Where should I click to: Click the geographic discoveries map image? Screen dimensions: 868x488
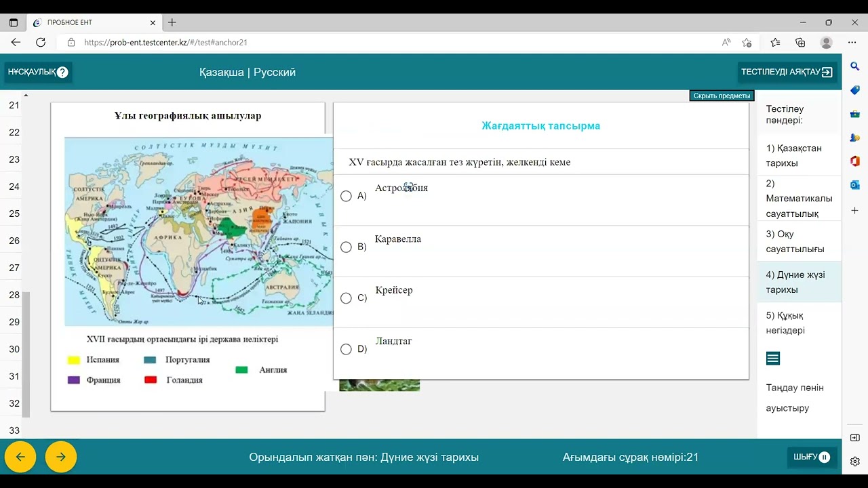[199, 232]
